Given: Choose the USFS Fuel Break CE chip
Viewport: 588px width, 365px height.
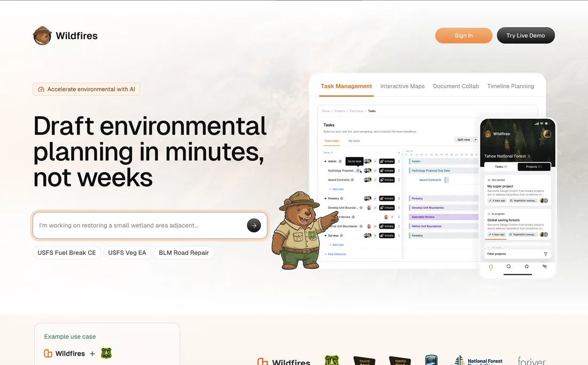Looking at the screenshot, I should click(67, 253).
